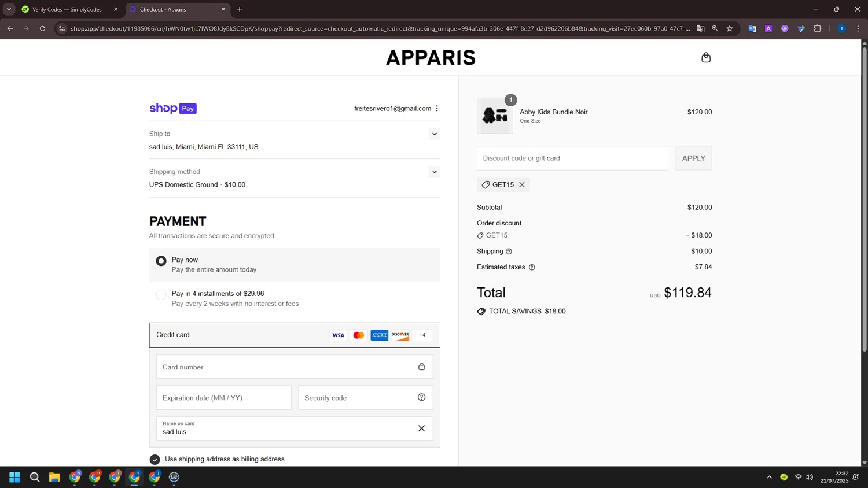The height and width of the screenshot is (488, 868).
Task: Click the shipping info help icon
Action: (509, 252)
